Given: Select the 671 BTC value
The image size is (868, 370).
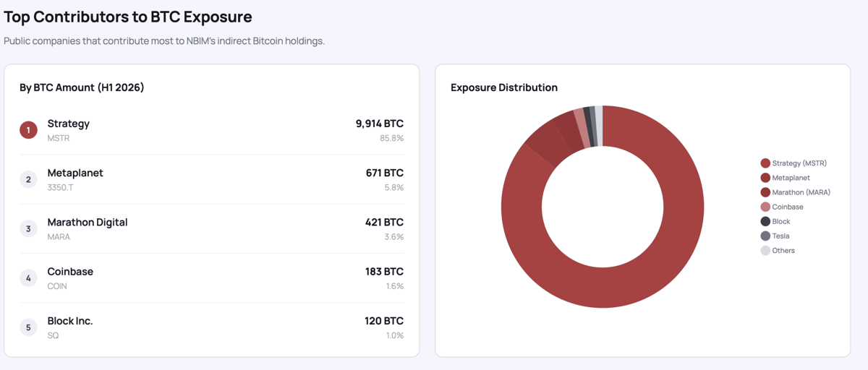Looking at the screenshot, I should point(385,173).
